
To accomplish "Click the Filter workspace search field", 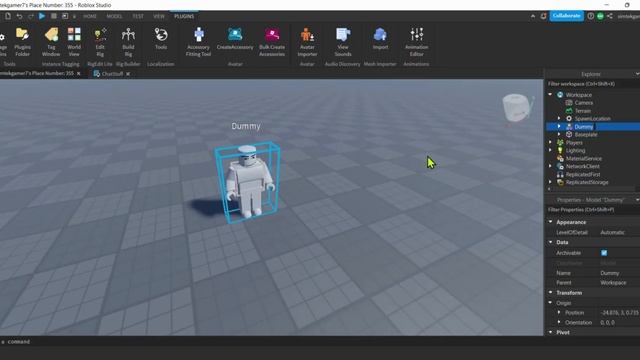I will pyautogui.click(x=593, y=84).
